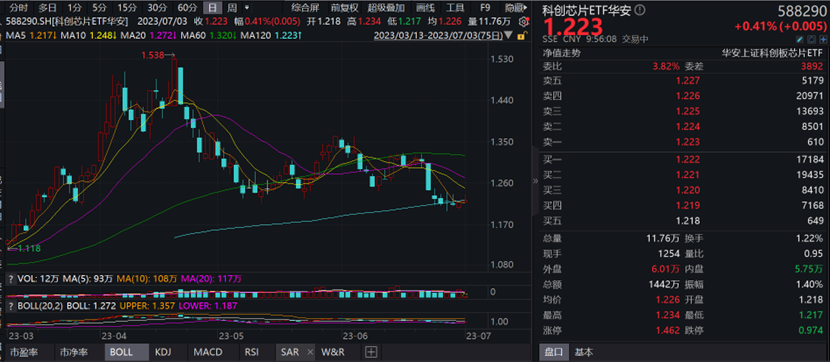Viewport: 830px width, 362px height.
Task: Open the ETF info circle icon
Action: [640, 10]
